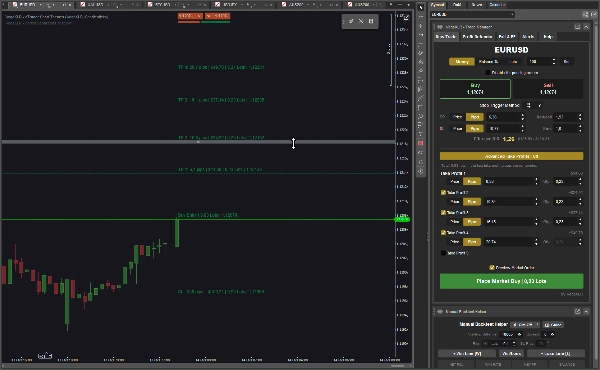Click the red square icon in drawing toolbar
Image resolution: width=600 pixels, height=370 pixels.
(x=421, y=143)
